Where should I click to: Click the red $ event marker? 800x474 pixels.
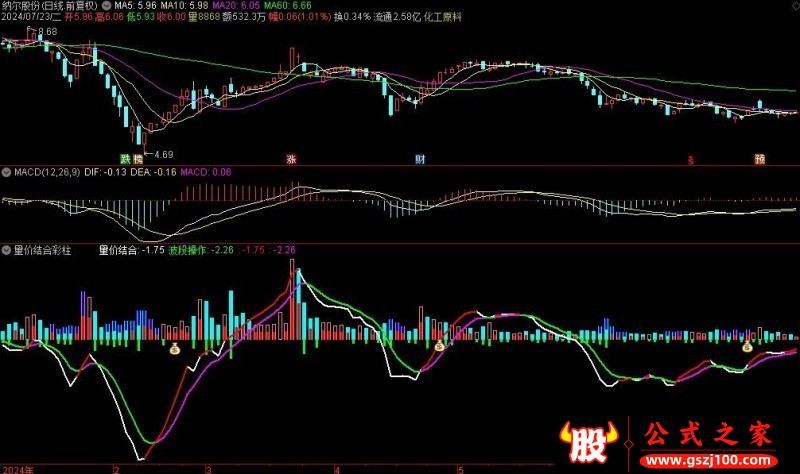click(691, 160)
